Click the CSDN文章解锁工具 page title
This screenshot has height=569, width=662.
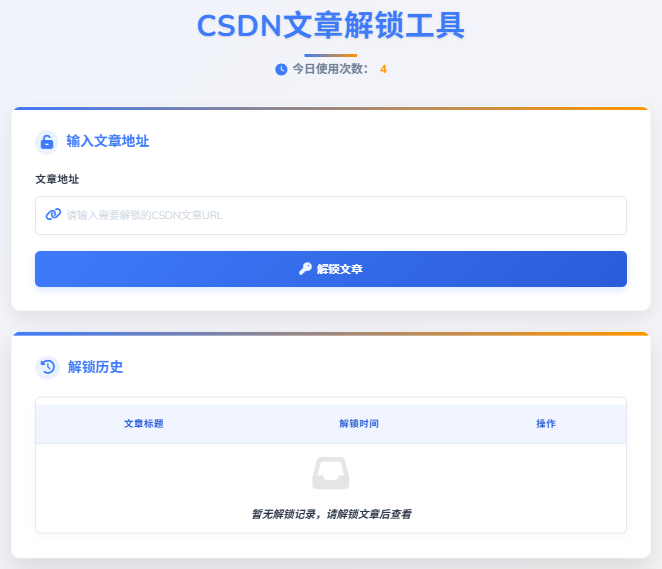331,26
